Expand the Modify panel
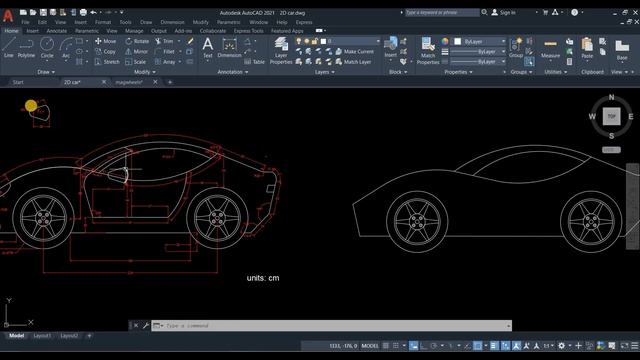Screen dimensions: 640x360 click(144, 72)
